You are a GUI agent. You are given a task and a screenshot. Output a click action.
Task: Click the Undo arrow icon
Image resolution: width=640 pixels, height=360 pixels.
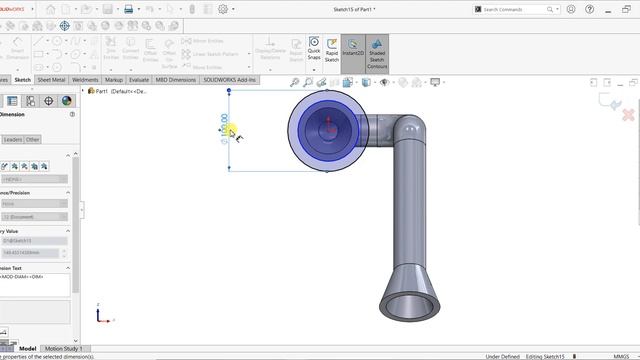pyautogui.click(x=150, y=9)
